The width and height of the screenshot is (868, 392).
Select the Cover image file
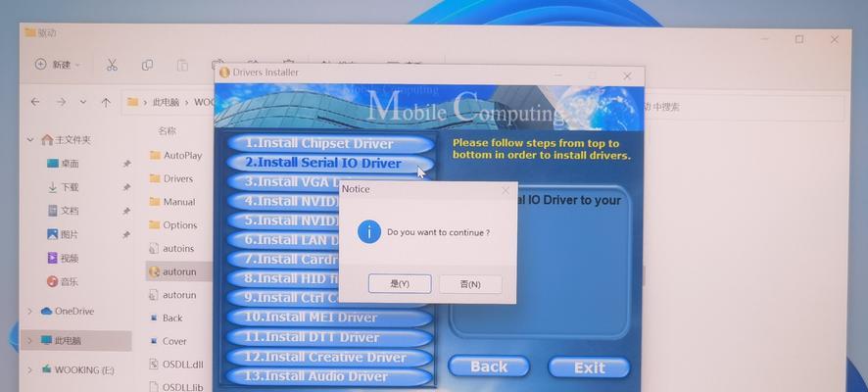pos(169,342)
